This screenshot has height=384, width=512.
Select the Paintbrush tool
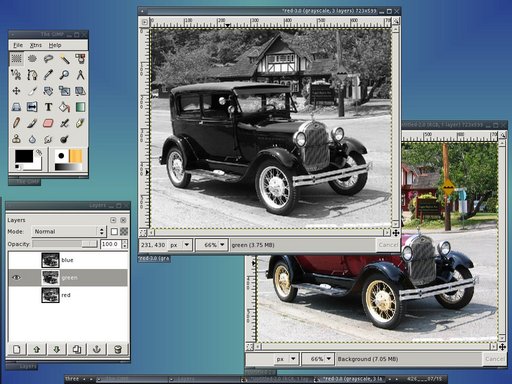tap(32, 123)
